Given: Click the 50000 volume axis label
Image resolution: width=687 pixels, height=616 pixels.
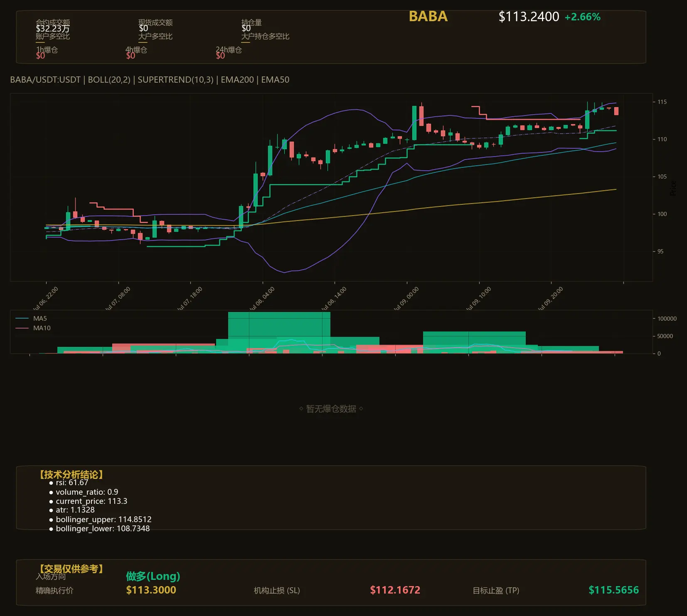Looking at the screenshot, I should click(x=665, y=336).
